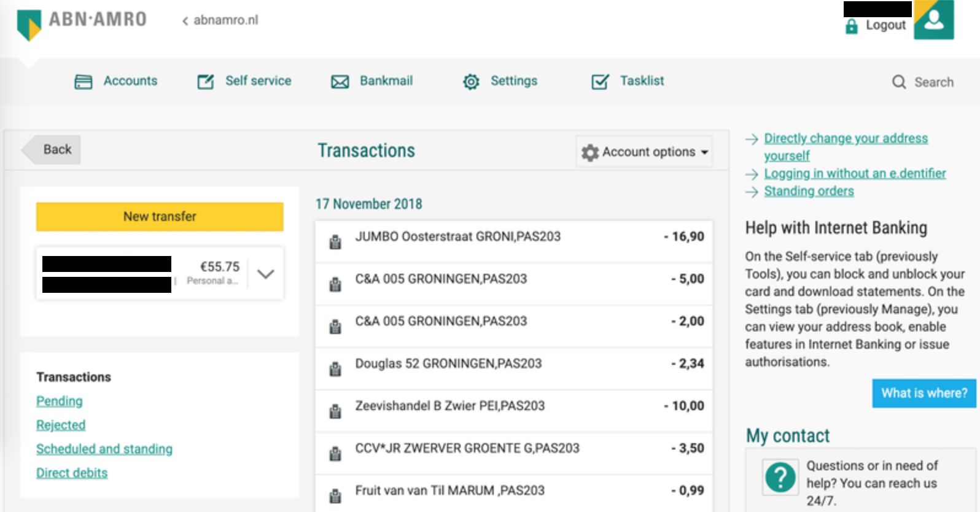Viewport: 980px width, 512px height.
Task: Click arrow icon beside Directly change address
Action: click(x=752, y=139)
